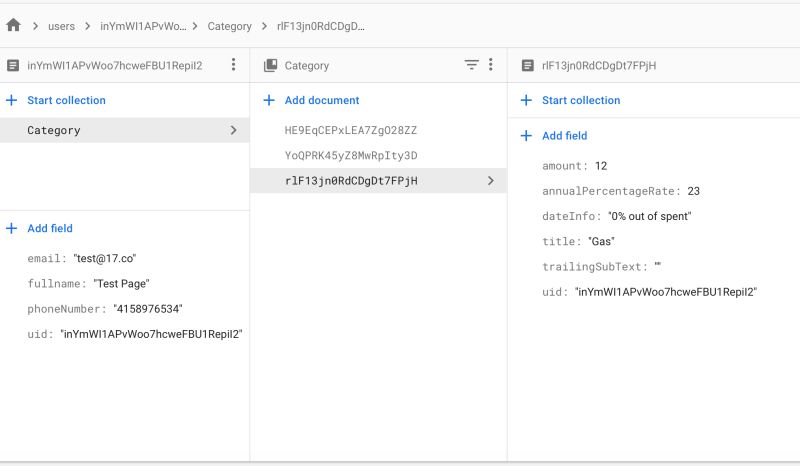Click the document icon beside rlF13jn0RdCDgDt7FPjH header
Image resolution: width=800 pixels, height=466 pixels.
coord(527,66)
